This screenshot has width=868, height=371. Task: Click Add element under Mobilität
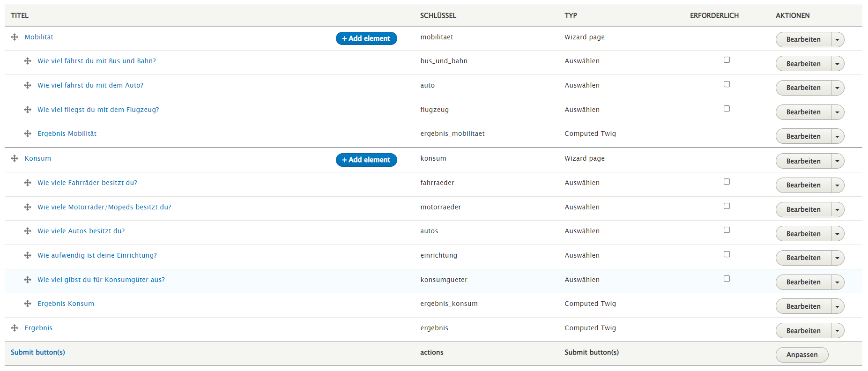(366, 38)
